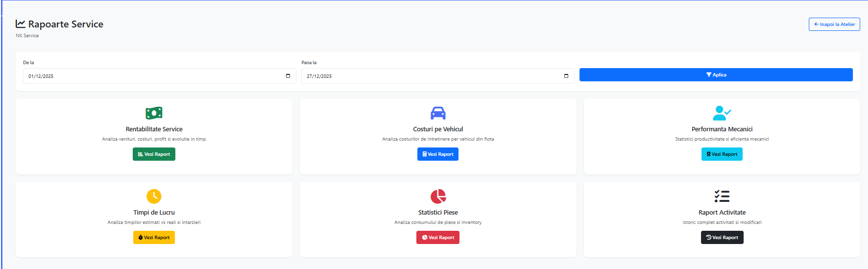
Task: Click description 'Analiza venituri, costuri, profit si evolutie in timp'
Action: 154,139
